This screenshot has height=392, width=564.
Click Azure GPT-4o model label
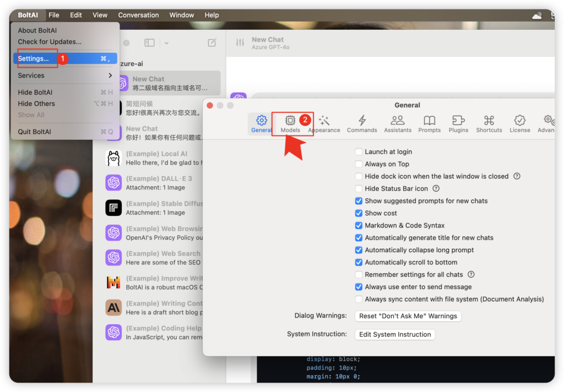click(270, 47)
